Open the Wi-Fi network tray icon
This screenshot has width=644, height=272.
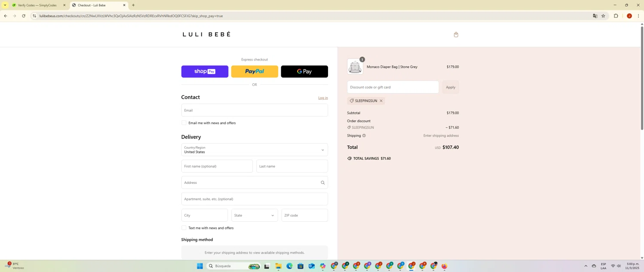(613, 266)
